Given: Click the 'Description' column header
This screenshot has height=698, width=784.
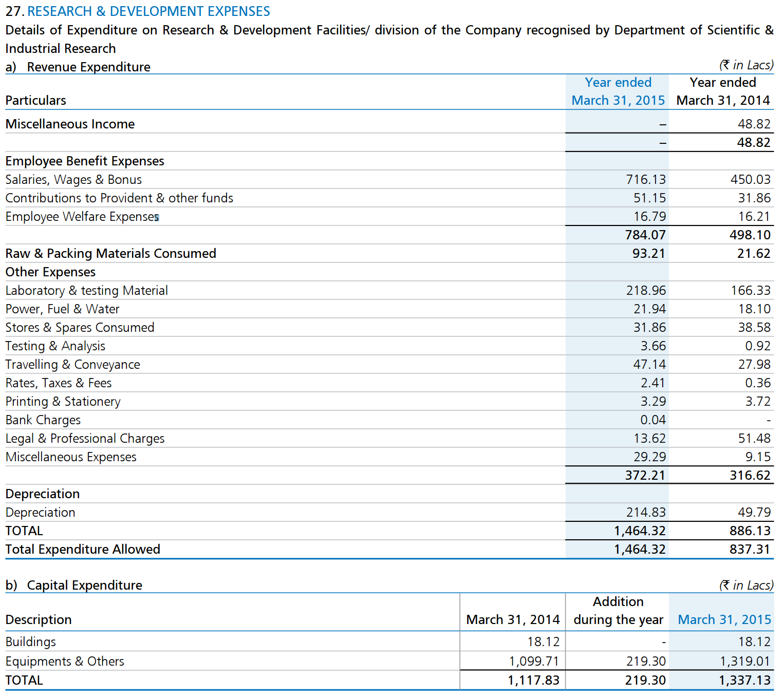Looking at the screenshot, I should coord(39,619).
